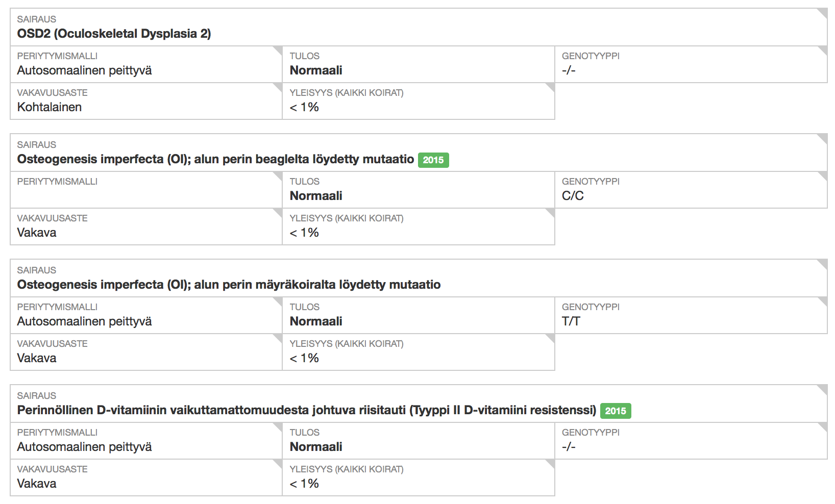Click the corner marker in OSD2's Genotyyppi cell

[x=823, y=50]
